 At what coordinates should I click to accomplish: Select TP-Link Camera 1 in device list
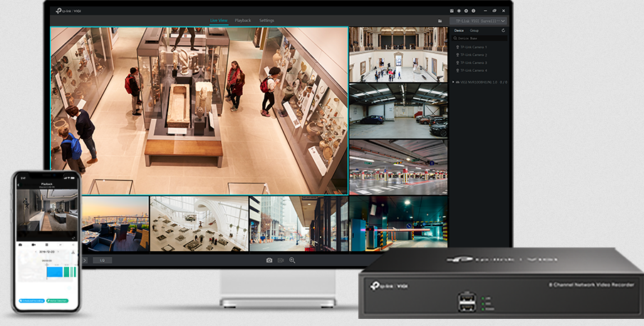tap(473, 46)
